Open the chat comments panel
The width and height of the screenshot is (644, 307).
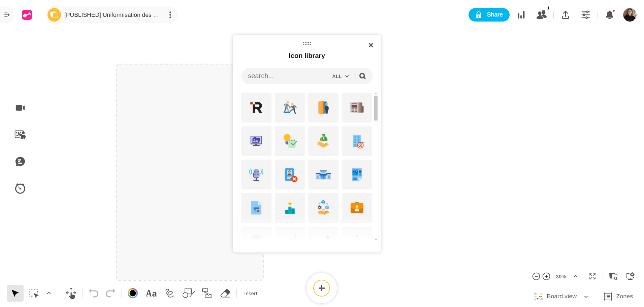20,162
